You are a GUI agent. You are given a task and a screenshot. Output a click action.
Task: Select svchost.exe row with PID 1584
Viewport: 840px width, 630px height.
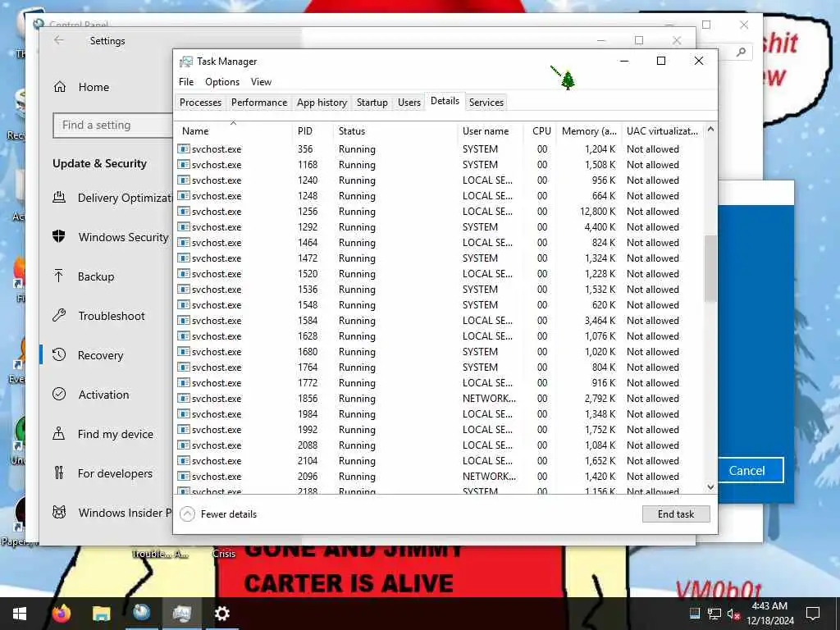click(440, 321)
